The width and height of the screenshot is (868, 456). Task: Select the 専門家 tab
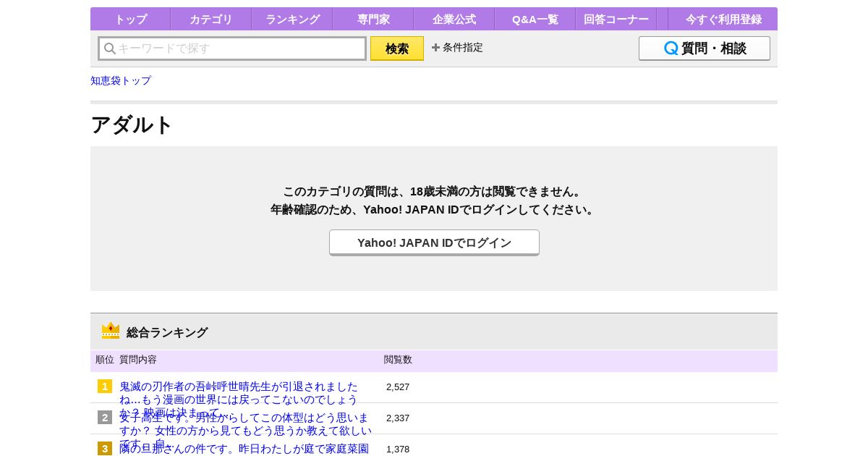pyautogui.click(x=373, y=20)
